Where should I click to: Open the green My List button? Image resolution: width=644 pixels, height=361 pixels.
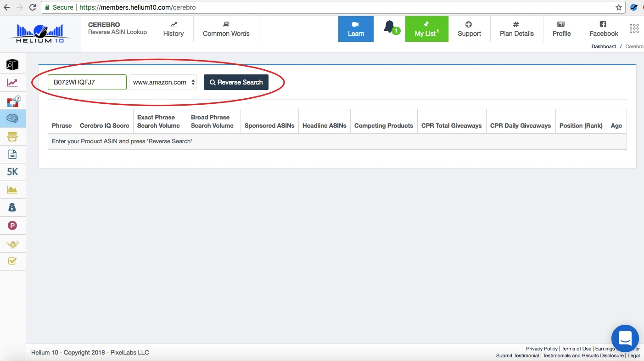[426, 29]
